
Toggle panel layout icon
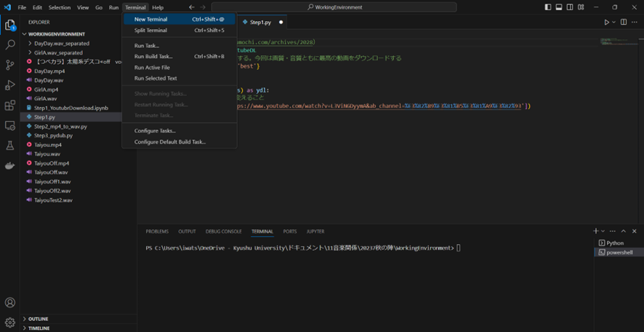[559, 7]
